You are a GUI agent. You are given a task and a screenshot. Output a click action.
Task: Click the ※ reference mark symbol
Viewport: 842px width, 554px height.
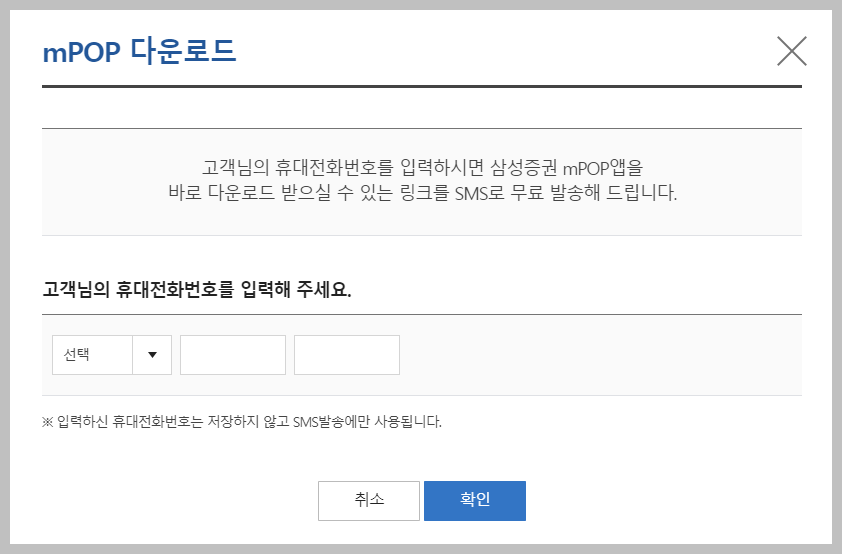pyautogui.click(x=47, y=422)
